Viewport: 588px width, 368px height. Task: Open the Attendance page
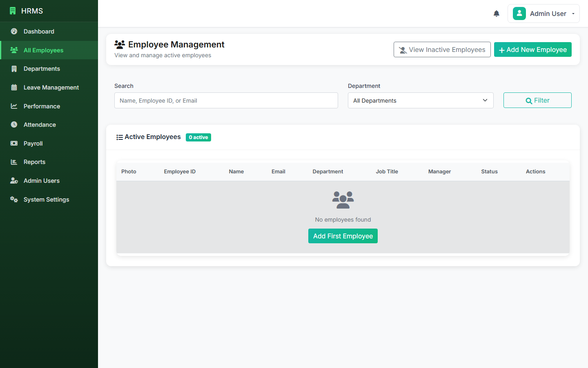tap(49, 125)
